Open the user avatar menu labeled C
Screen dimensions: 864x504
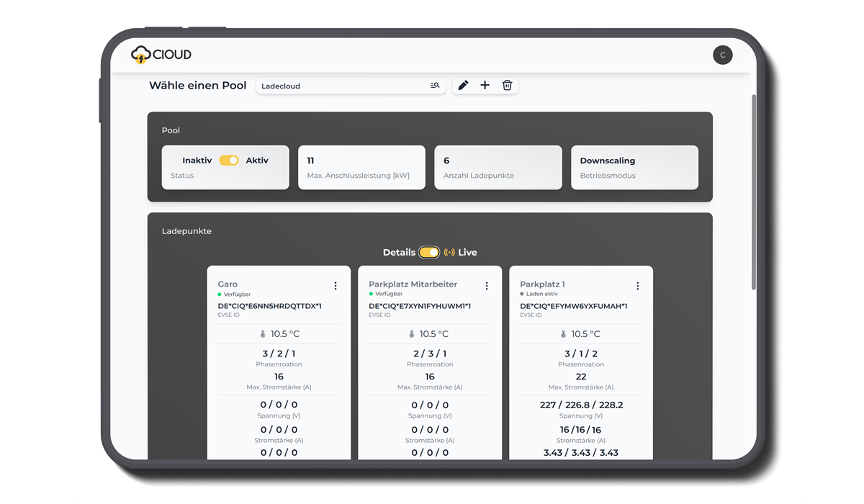click(722, 55)
